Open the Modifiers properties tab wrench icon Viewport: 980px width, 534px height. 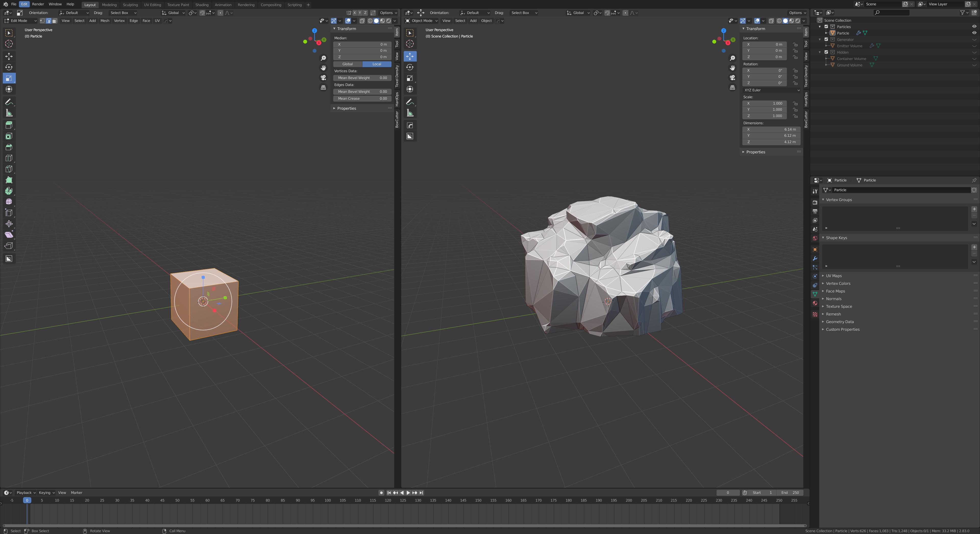(x=815, y=258)
